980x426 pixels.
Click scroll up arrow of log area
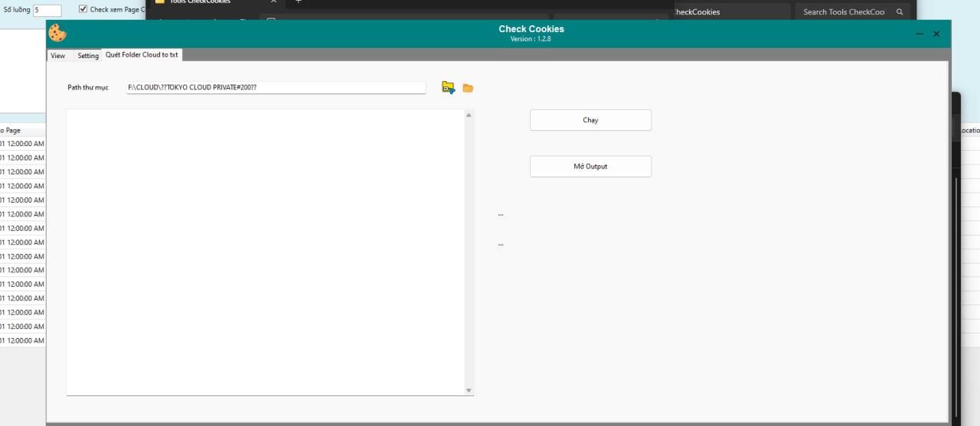click(x=469, y=115)
